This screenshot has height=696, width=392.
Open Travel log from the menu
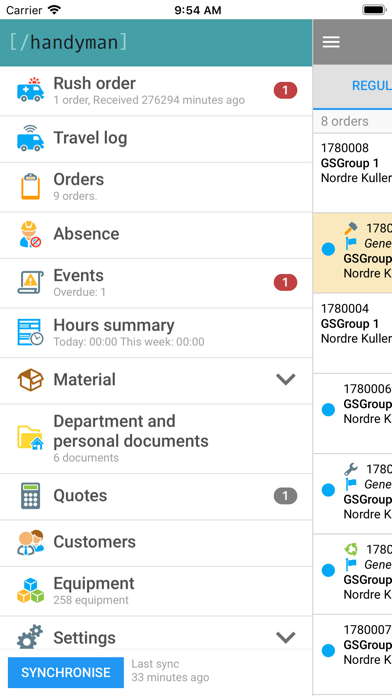pos(156,139)
